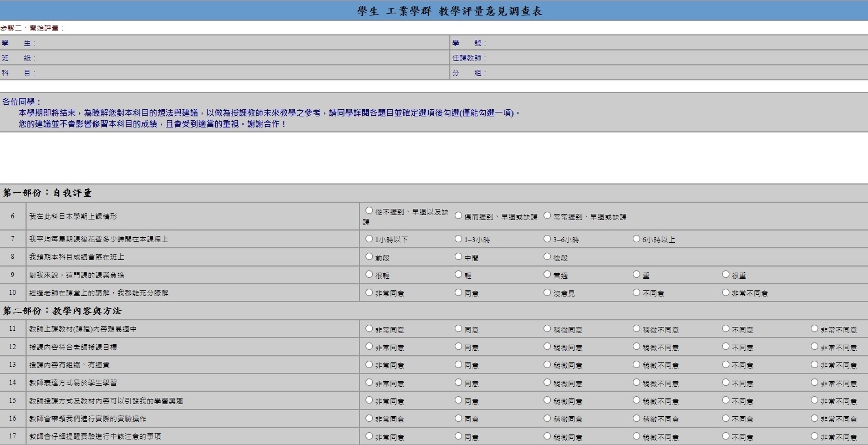868x445 pixels.
Task: Select '前段' for question 8
Action: pos(369,257)
